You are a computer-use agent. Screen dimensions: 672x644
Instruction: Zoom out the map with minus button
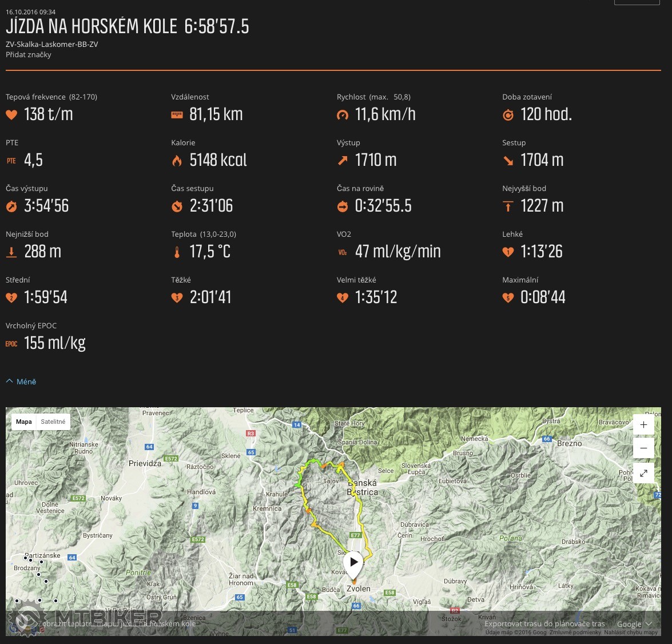643,448
